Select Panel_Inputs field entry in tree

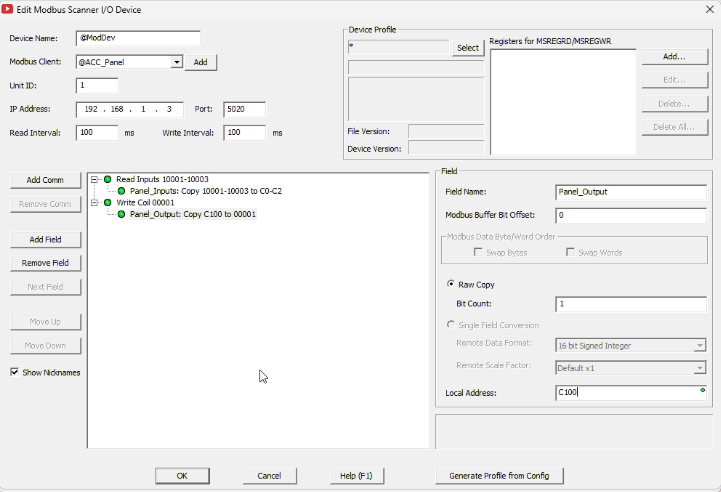(x=206, y=191)
